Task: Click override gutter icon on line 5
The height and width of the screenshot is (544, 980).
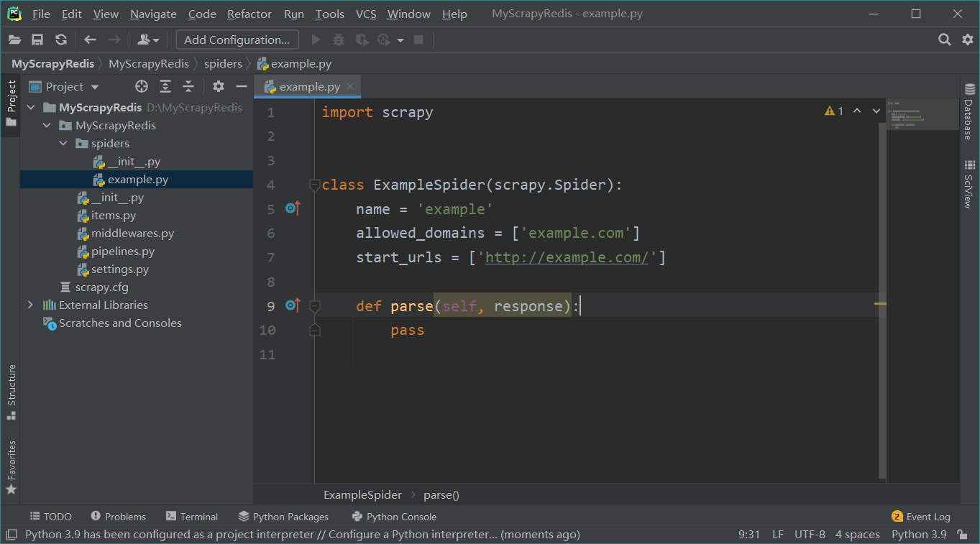Action: [x=293, y=208]
